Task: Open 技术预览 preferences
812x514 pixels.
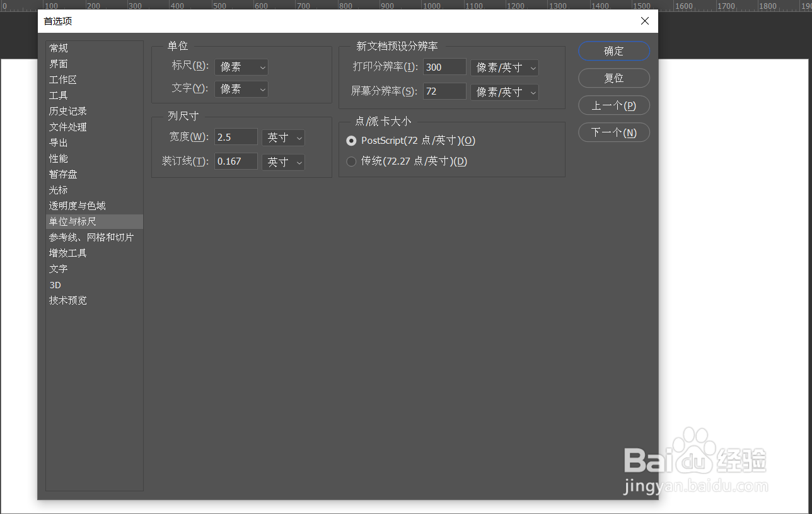Action: pyautogui.click(x=95, y=300)
